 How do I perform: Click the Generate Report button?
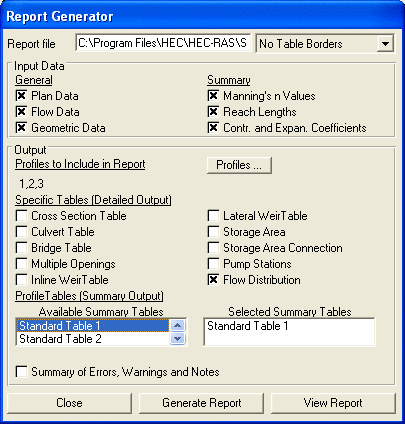[201, 403]
